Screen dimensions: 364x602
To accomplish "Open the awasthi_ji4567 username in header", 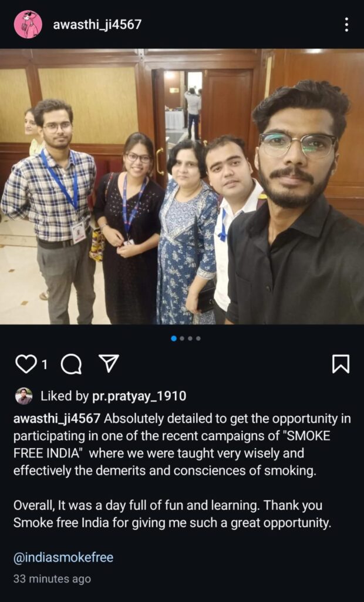I will [97, 25].
